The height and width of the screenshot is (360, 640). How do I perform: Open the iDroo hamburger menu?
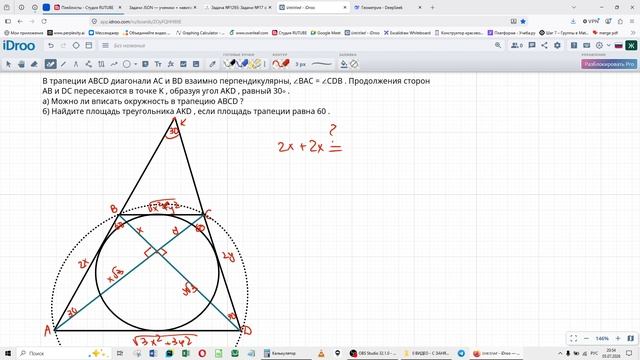coord(105,45)
